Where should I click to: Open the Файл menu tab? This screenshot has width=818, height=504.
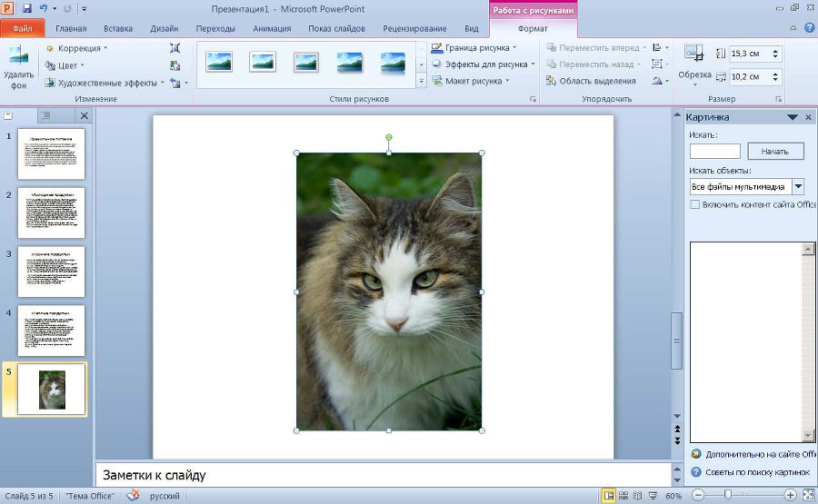[x=22, y=28]
